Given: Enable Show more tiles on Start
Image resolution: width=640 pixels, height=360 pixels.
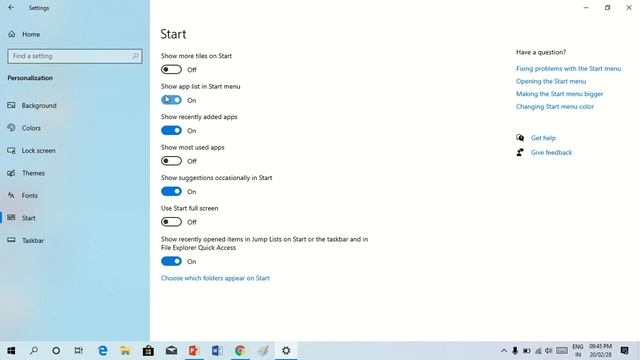Looking at the screenshot, I should (x=171, y=69).
